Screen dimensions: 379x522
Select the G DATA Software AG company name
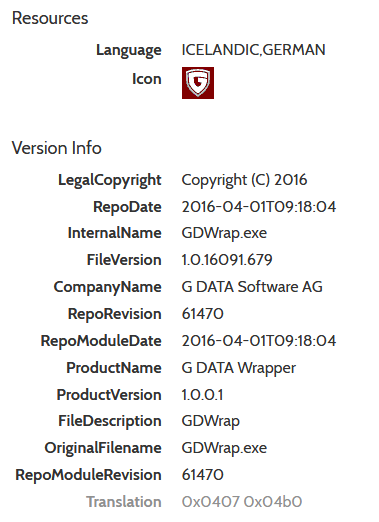pyautogui.click(x=252, y=287)
